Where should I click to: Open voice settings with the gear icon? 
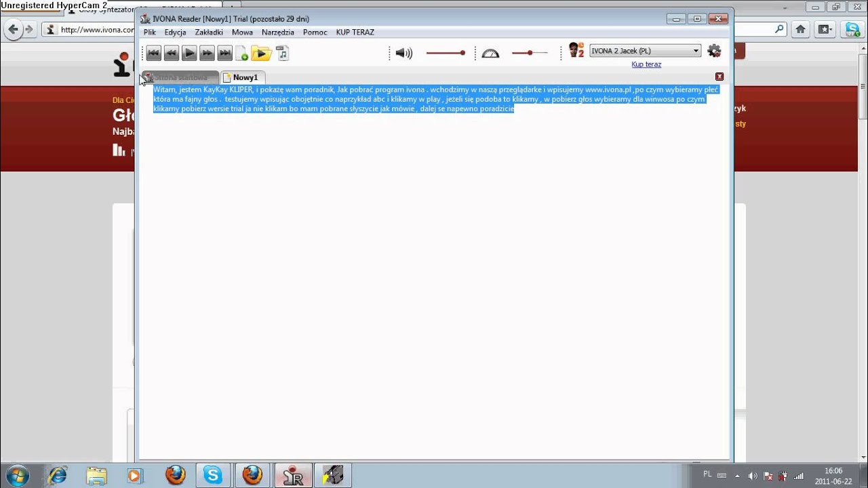[x=714, y=51]
